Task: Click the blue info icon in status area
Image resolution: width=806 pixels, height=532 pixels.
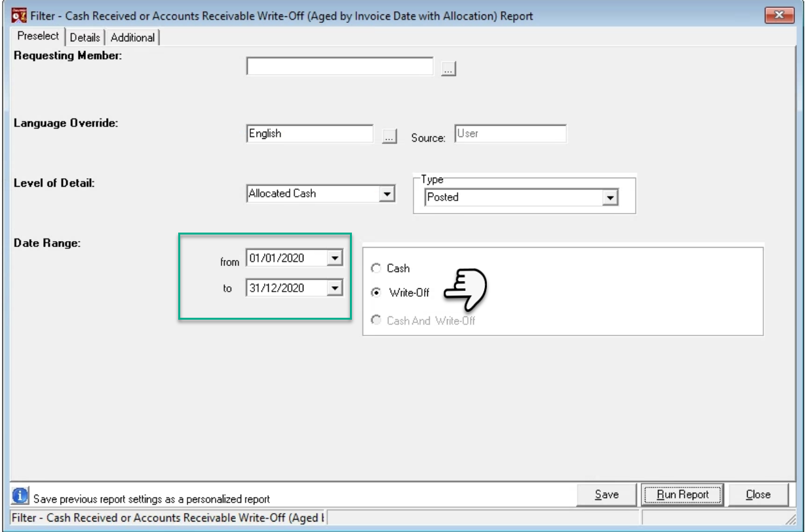Action: point(20,495)
